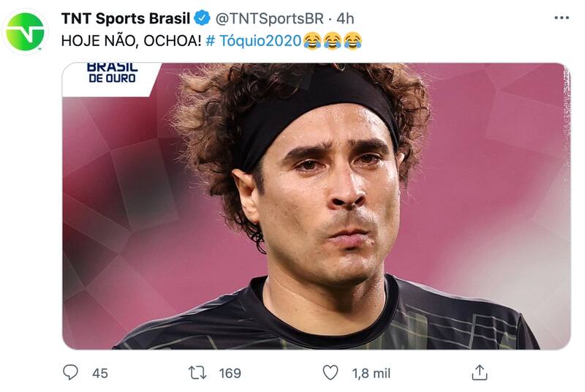Click the laughing emojis after the hashtag
The image size is (585, 392).
point(333,40)
